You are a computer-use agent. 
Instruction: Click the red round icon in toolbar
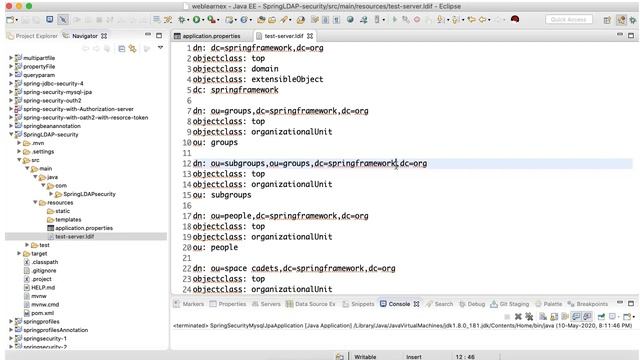tap(515, 19)
